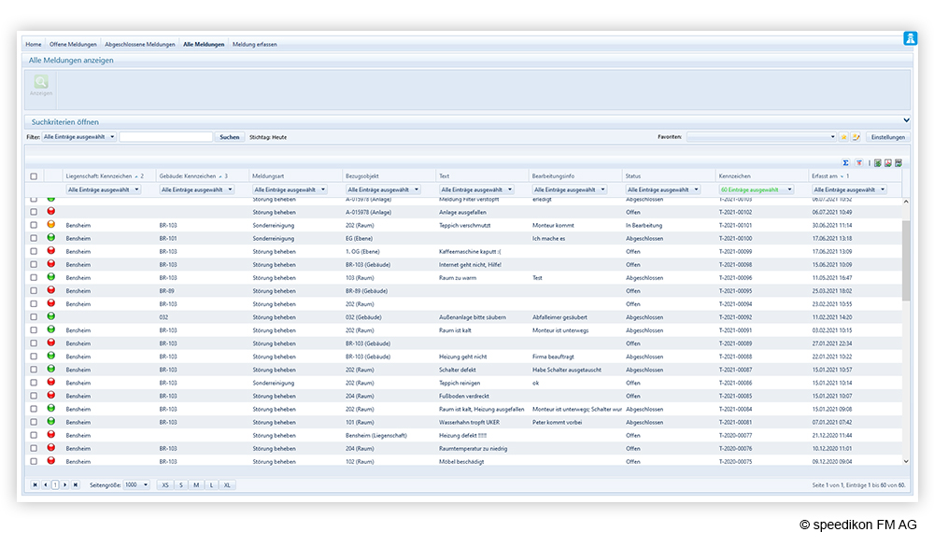Open the Meldung erfassen tab
The height and width of the screenshot is (560, 934).
tap(254, 44)
